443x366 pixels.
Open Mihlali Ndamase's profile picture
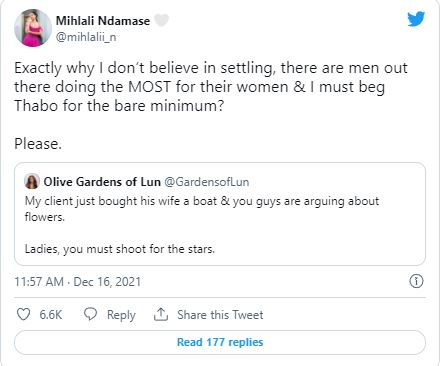[33, 28]
